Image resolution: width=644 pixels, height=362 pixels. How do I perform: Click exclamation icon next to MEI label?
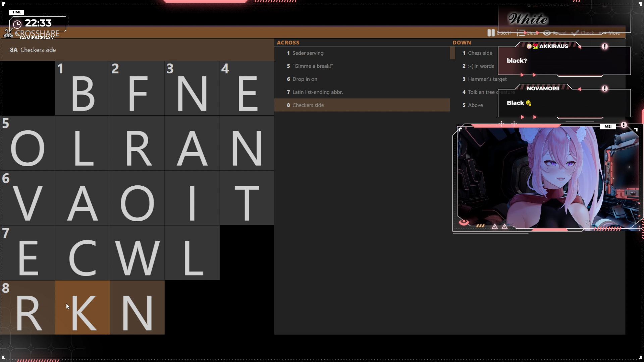[623, 125]
